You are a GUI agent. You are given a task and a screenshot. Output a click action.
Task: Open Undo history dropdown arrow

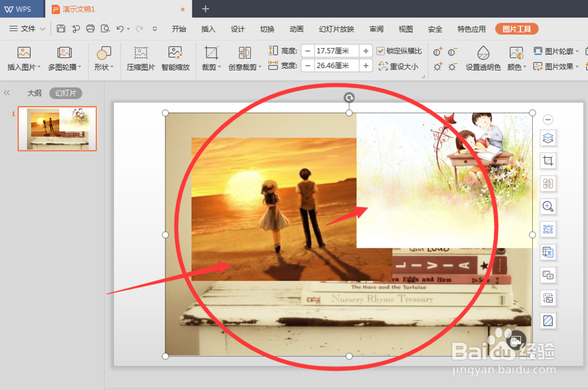click(128, 29)
